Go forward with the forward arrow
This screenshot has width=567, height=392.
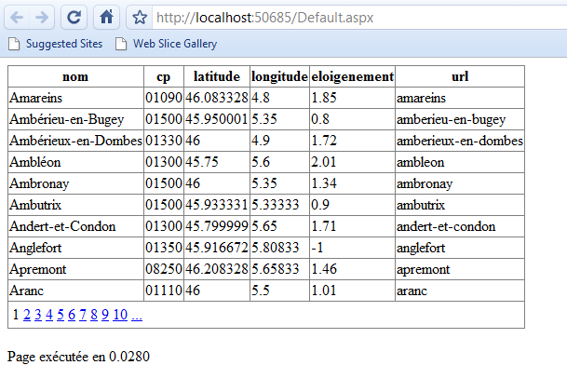click(42, 17)
